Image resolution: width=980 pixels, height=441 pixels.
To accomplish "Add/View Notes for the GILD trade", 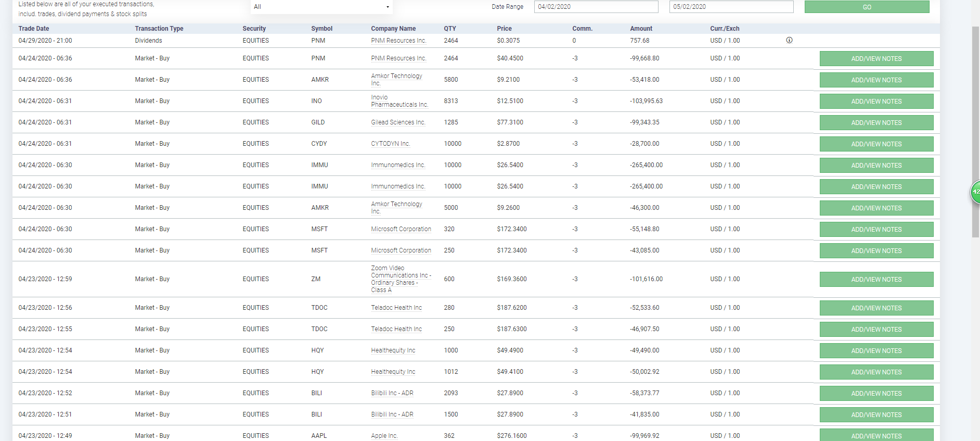I will coord(876,123).
